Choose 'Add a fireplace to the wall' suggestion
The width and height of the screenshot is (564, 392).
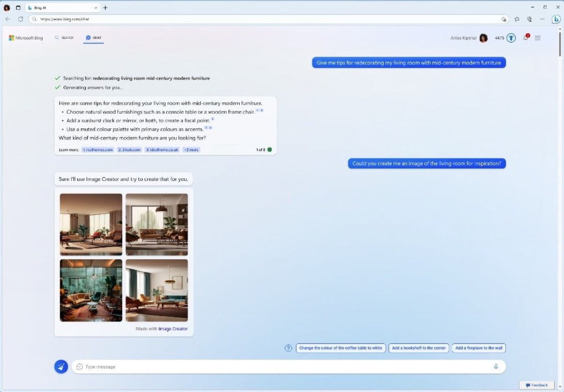[479, 348]
